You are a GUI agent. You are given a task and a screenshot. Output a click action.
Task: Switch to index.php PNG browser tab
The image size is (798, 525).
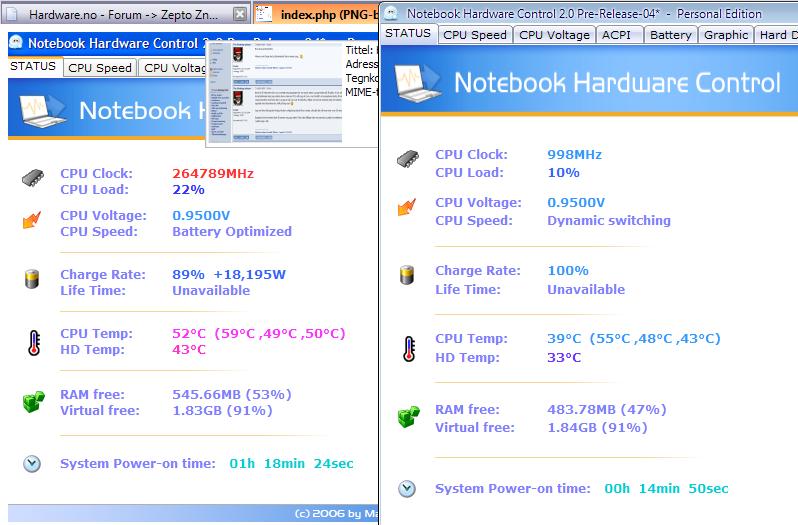[316, 14]
